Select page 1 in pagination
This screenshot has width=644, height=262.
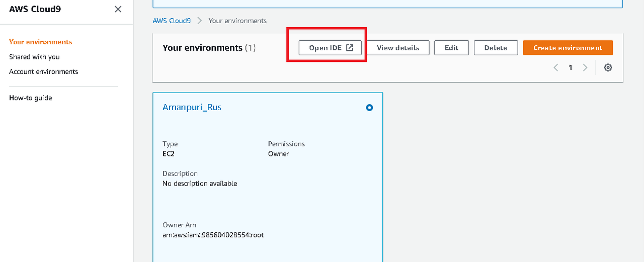(571, 67)
